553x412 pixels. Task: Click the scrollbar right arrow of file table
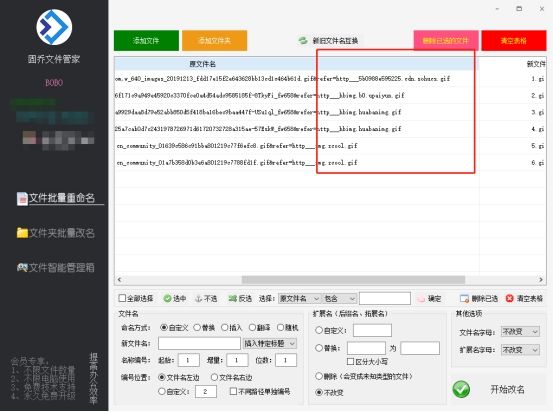(x=541, y=280)
